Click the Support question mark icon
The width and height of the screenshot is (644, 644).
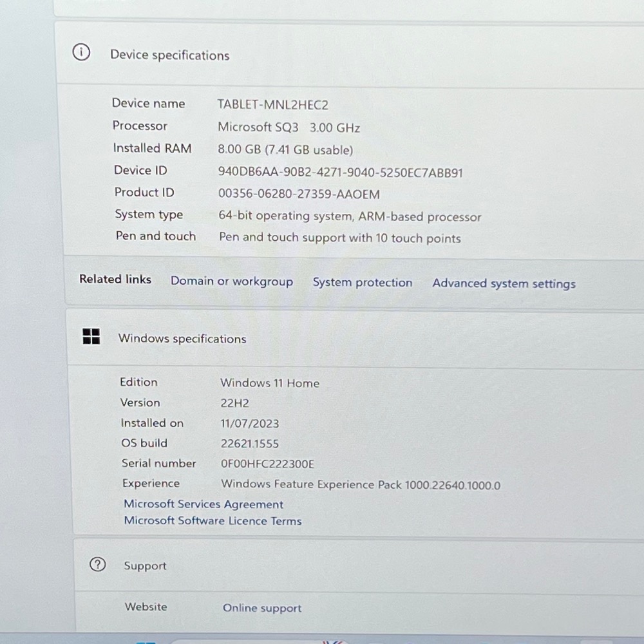pos(98,564)
